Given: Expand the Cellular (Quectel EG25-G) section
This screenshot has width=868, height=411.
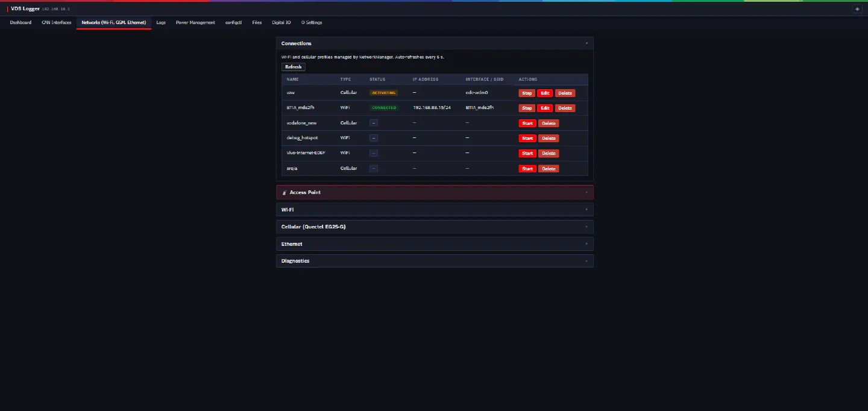Looking at the screenshot, I should tap(435, 227).
